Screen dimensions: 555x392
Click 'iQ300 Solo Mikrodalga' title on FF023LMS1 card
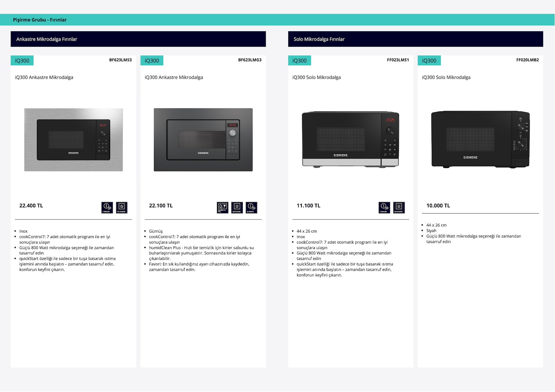click(x=317, y=77)
